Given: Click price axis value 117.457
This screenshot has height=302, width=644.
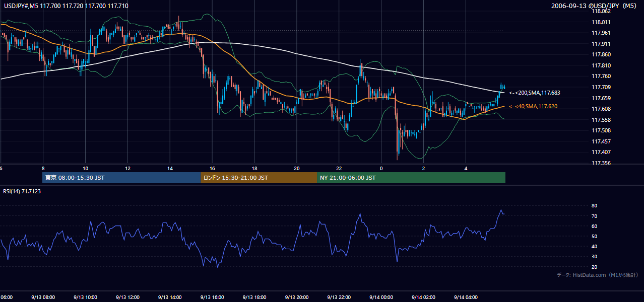Looking at the screenshot, I should point(601,141).
